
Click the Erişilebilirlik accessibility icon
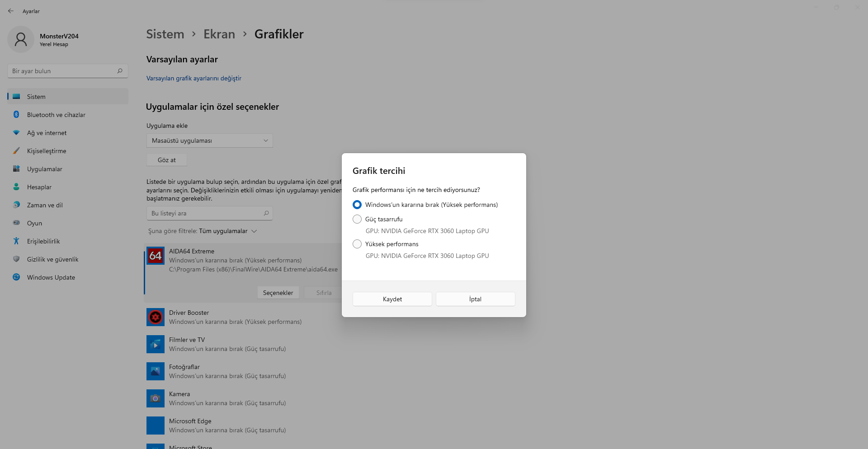(x=16, y=241)
